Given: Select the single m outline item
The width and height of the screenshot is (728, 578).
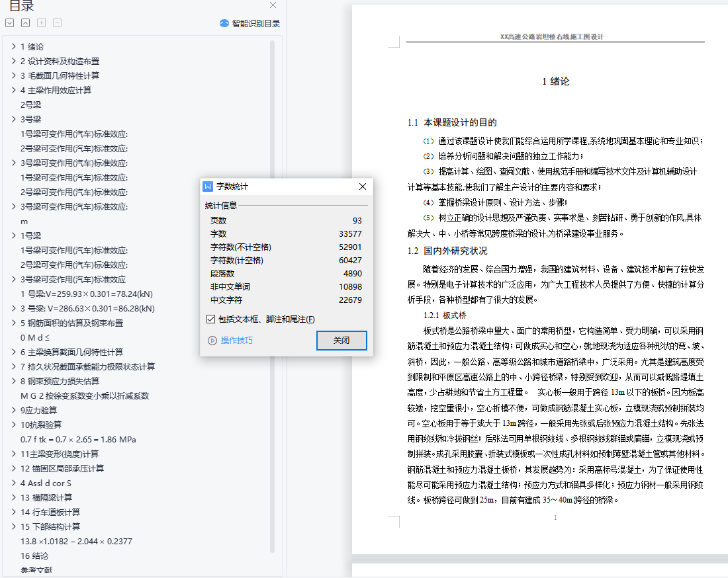Looking at the screenshot, I should coord(24,222).
